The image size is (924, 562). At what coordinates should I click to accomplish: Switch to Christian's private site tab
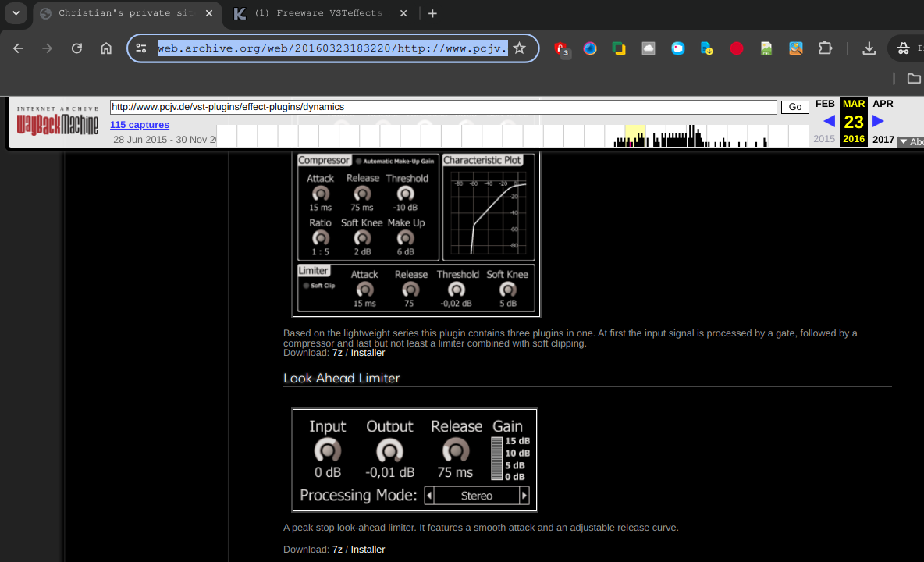tap(125, 13)
